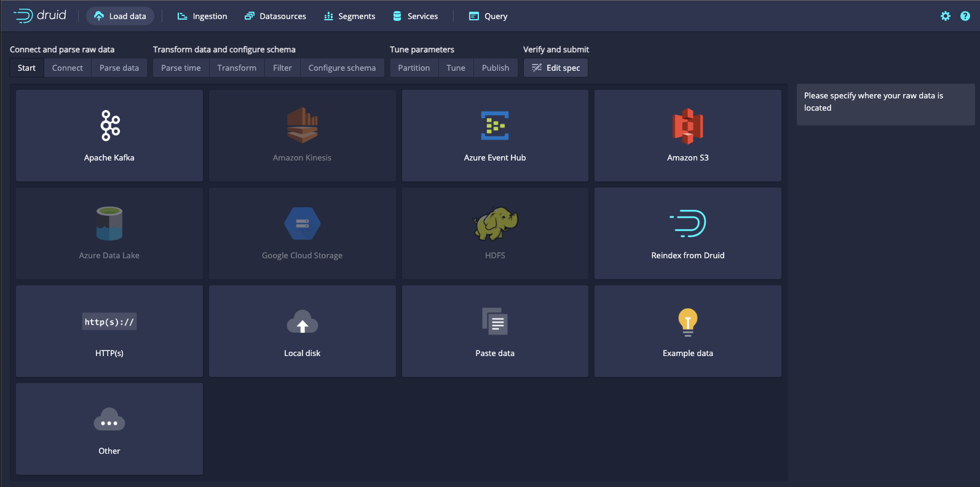Click the Apache Kafka icon
The width and height of the screenshot is (980, 487).
[x=110, y=125]
